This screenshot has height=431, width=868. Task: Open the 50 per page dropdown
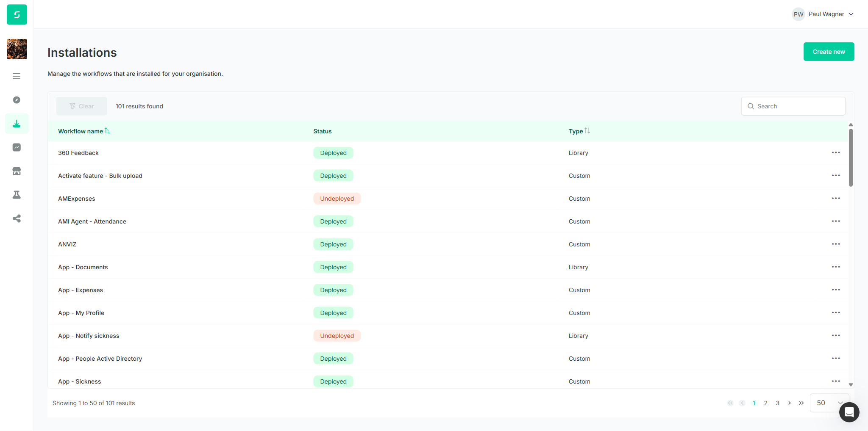(829, 403)
